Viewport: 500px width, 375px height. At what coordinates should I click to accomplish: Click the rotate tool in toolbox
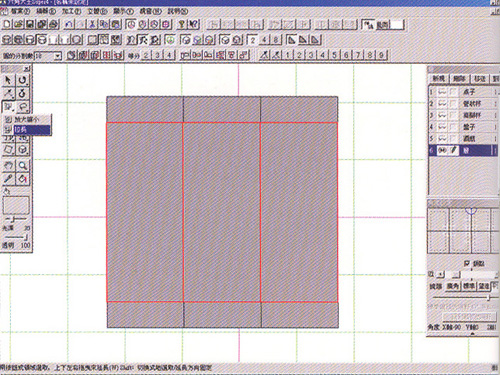tap(23, 80)
